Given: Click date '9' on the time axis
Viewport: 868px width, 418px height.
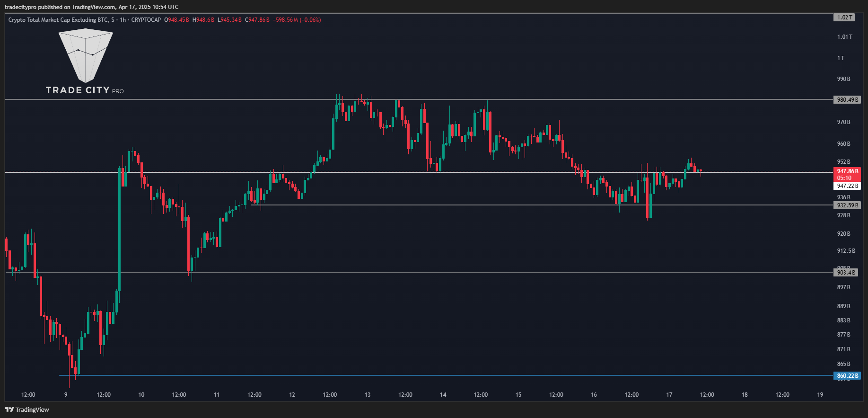Looking at the screenshot, I should [x=66, y=395].
